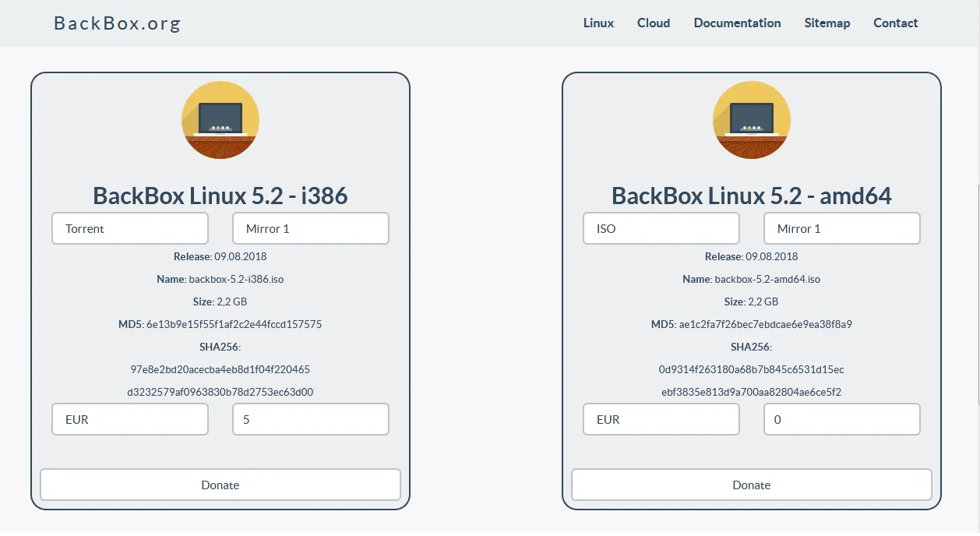Image resolution: width=980 pixels, height=536 pixels.
Task: Click the laptop icon on i386 card
Action: [x=220, y=120]
